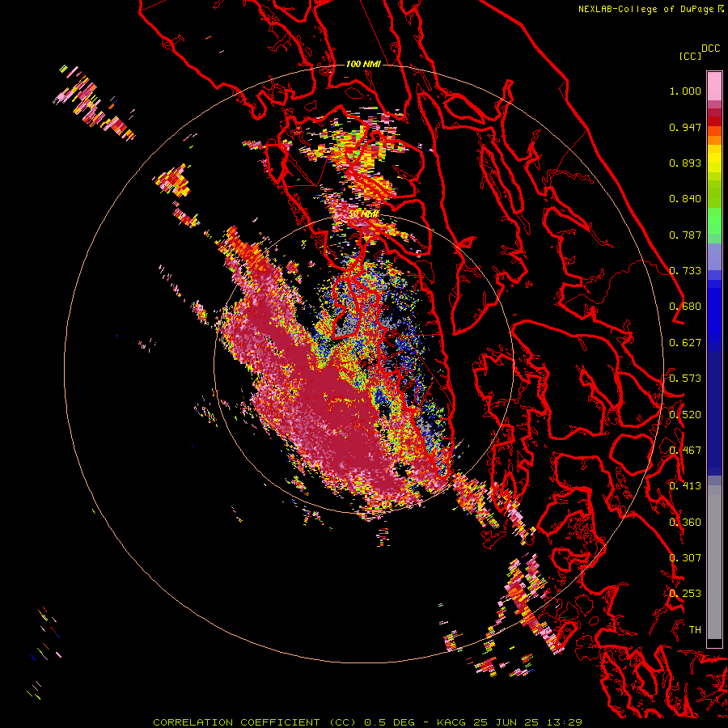Click the TH threshold label
Viewport: 728px width, 728px height.
click(x=695, y=630)
